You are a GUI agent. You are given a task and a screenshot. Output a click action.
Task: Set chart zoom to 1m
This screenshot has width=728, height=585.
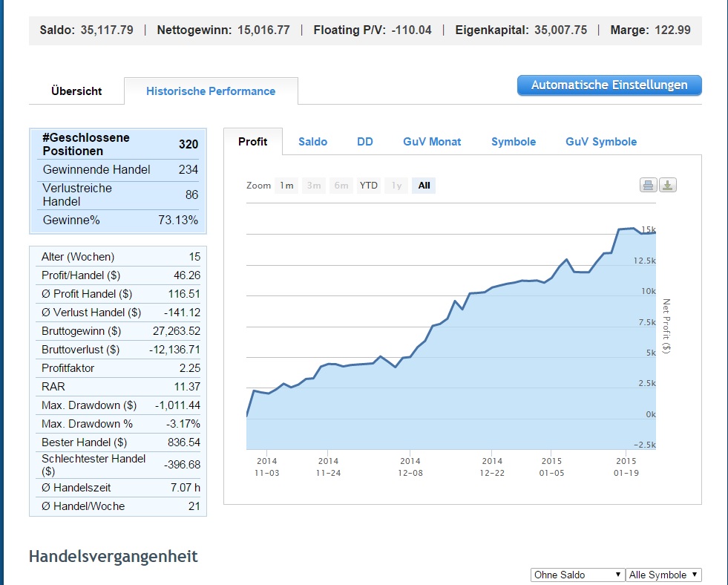click(286, 186)
